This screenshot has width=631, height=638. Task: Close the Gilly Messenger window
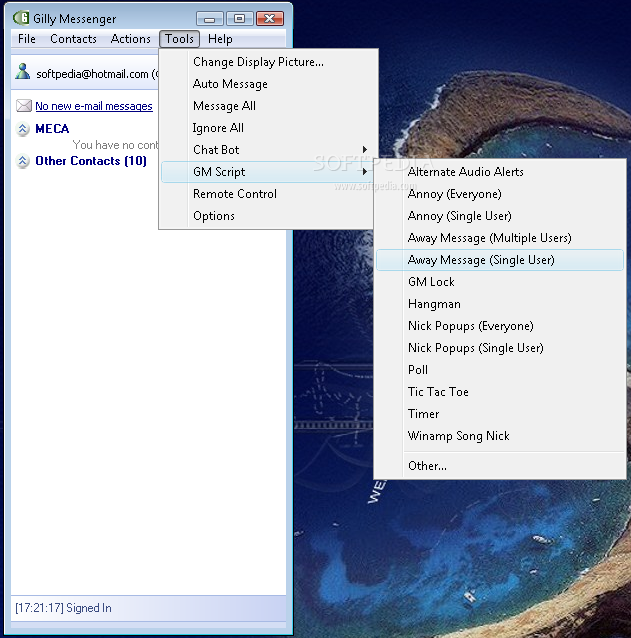tap(270, 19)
